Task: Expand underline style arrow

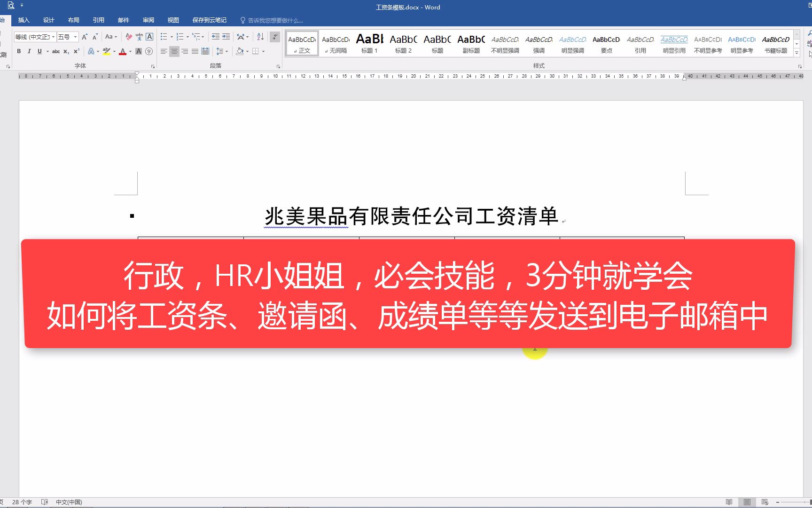Action: tap(47, 51)
